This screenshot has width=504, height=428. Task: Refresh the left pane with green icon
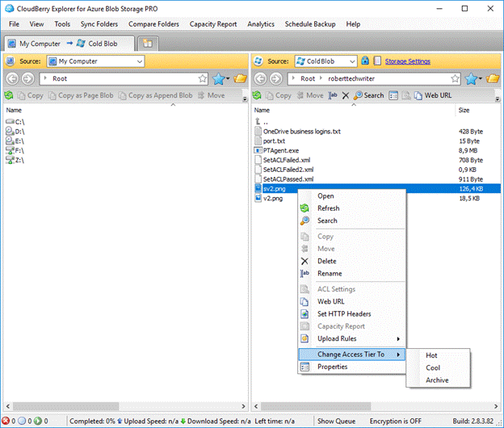9,95
